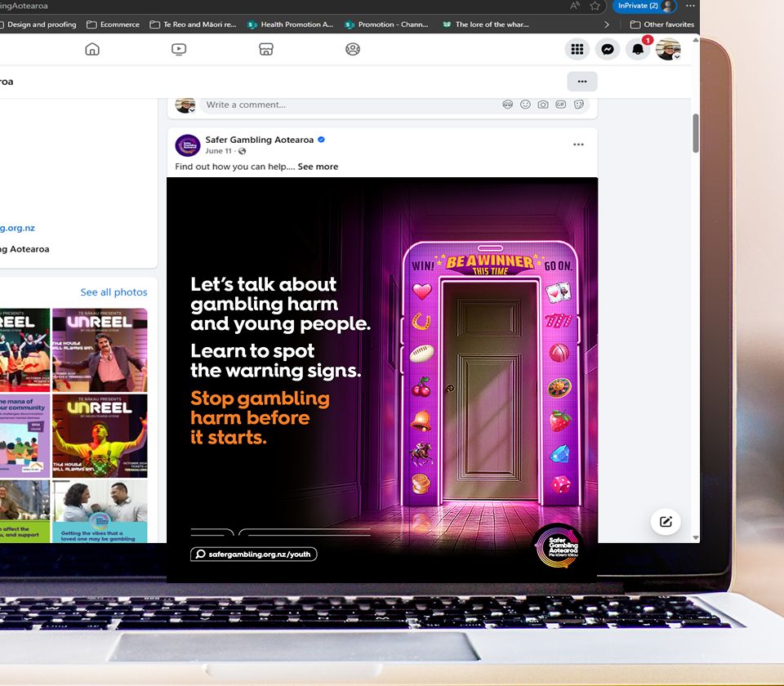Open the mana of our community photo

tap(25, 436)
